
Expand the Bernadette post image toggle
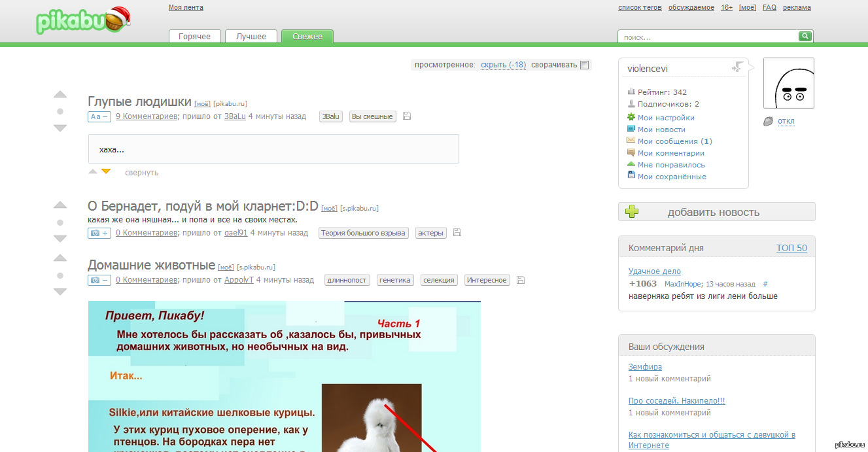point(99,233)
